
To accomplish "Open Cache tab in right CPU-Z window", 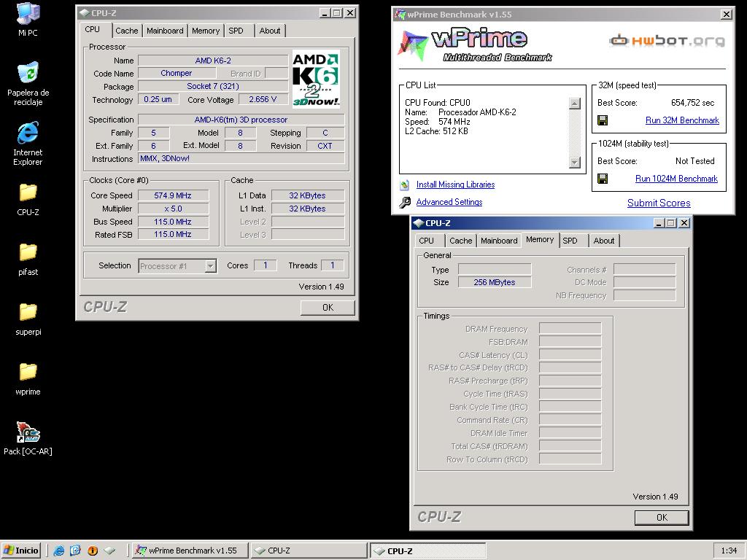I will pos(461,241).
